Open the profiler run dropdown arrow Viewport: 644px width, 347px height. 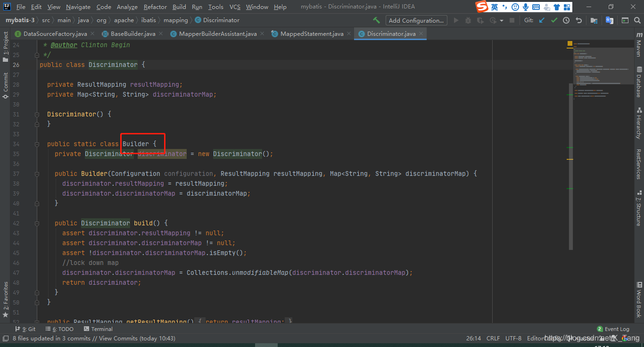(501, 20)
